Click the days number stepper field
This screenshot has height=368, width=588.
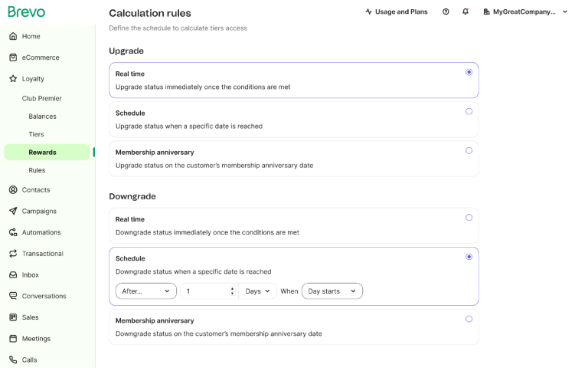pyautogui.click(x=209, y=291)
